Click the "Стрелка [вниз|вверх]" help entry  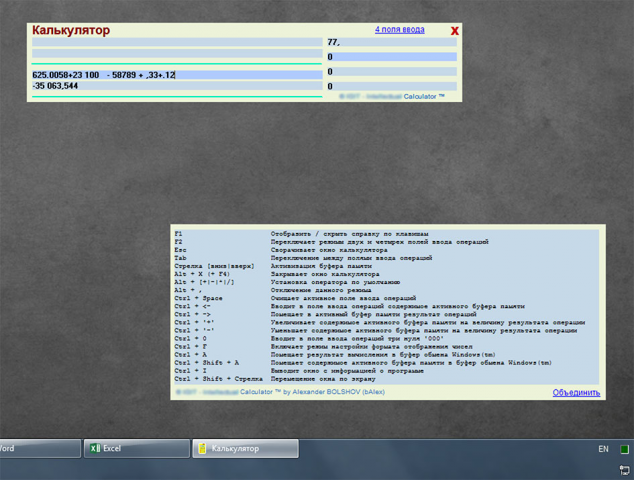[x=214, y=266]
